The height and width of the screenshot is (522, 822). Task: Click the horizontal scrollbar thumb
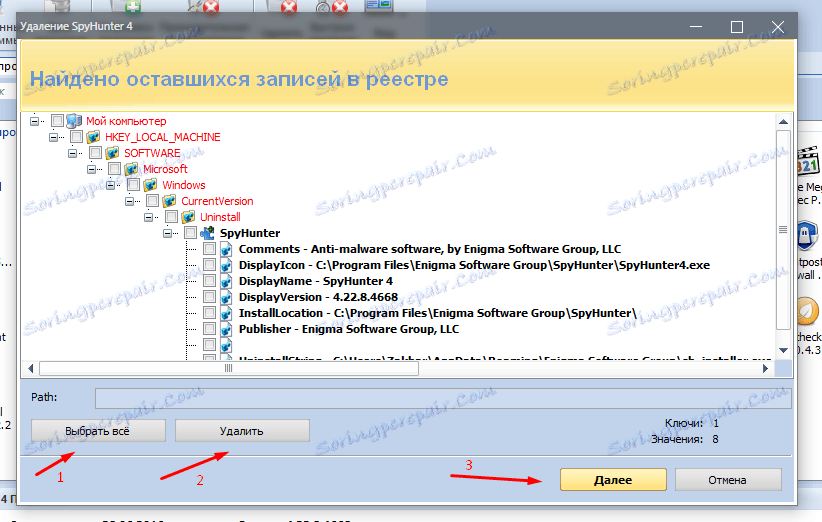(x=229, y=368)
